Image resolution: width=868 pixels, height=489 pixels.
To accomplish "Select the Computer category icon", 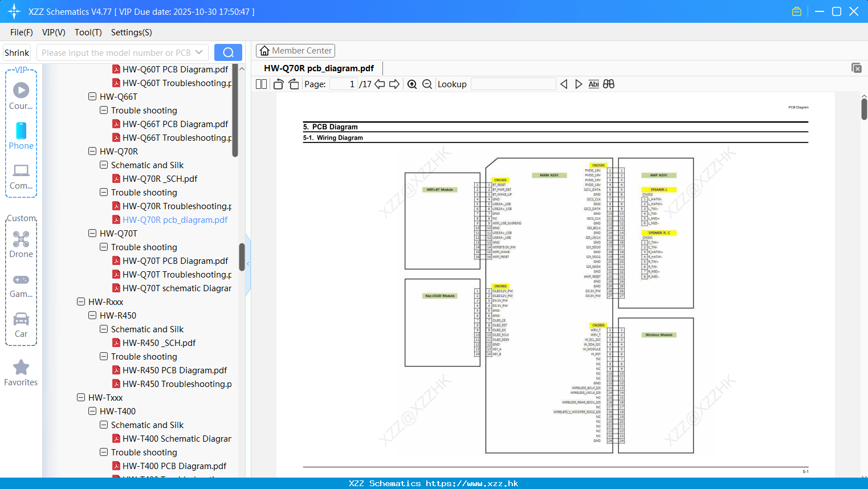I will point(21,176).
